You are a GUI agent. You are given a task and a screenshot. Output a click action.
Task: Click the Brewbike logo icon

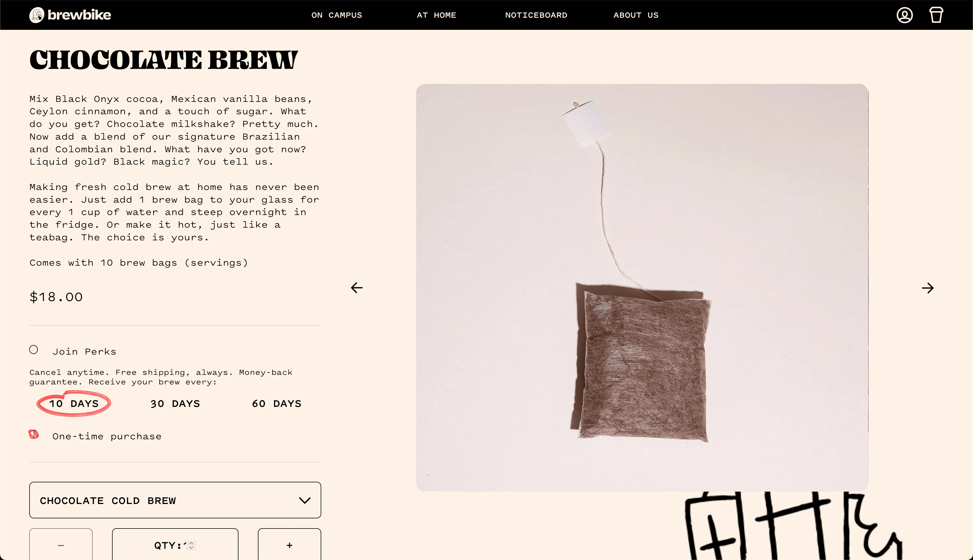[x=36, y=15]
